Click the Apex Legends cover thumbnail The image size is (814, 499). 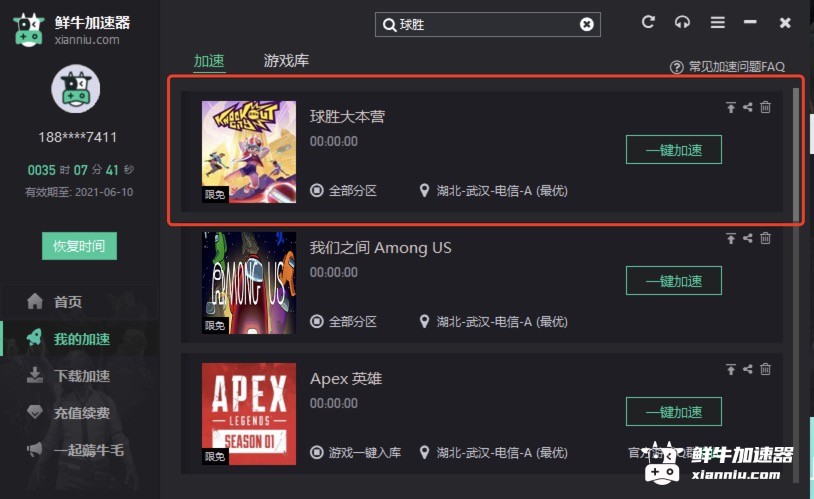pos(249,413)
